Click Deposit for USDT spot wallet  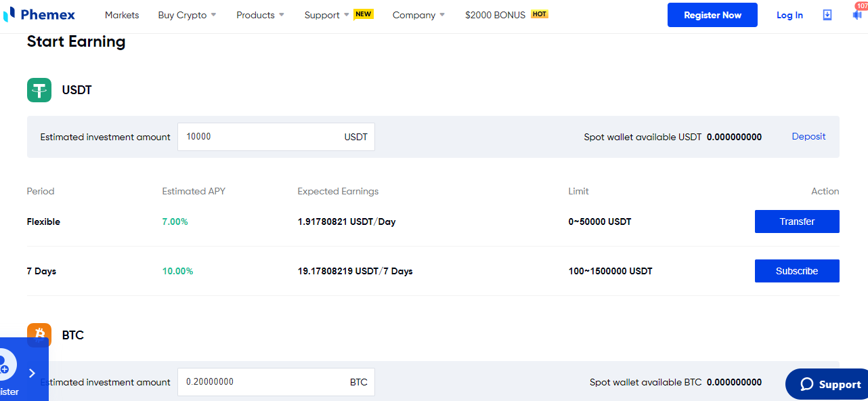click(808, 136)
